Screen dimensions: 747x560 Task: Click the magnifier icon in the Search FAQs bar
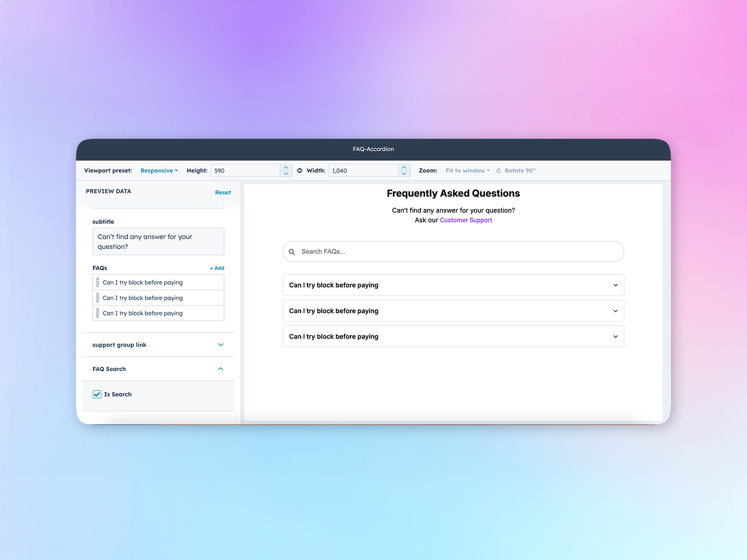tap(292, 251)
